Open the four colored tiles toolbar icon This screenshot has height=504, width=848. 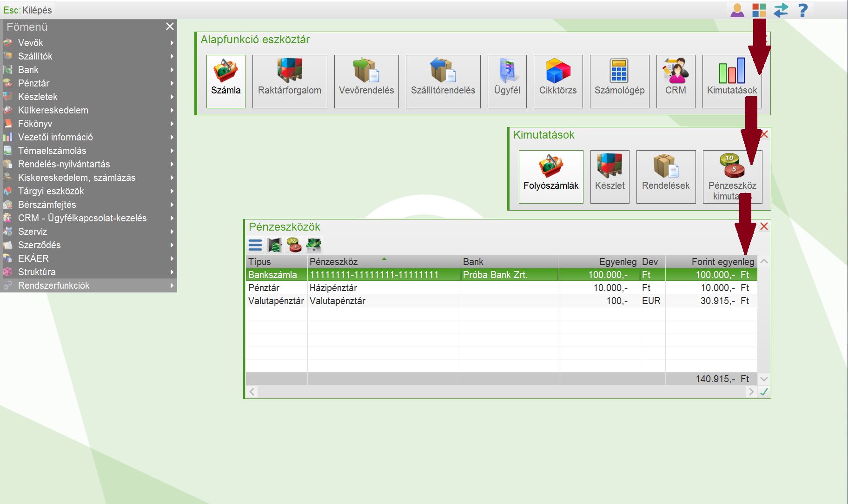tap(759, 10)
